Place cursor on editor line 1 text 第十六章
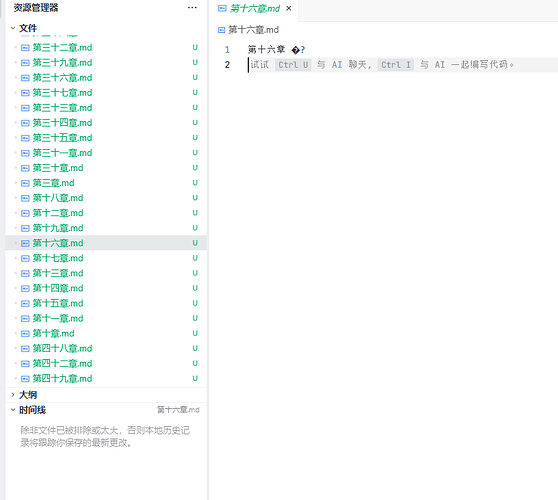The height and width of the screenshot is (500, 558). click(x=266, y=49)
